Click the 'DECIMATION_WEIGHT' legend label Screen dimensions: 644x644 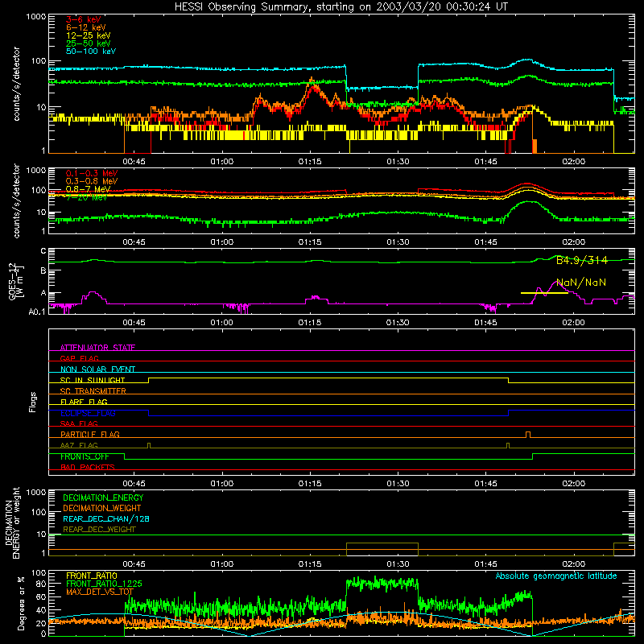(102, 508)
